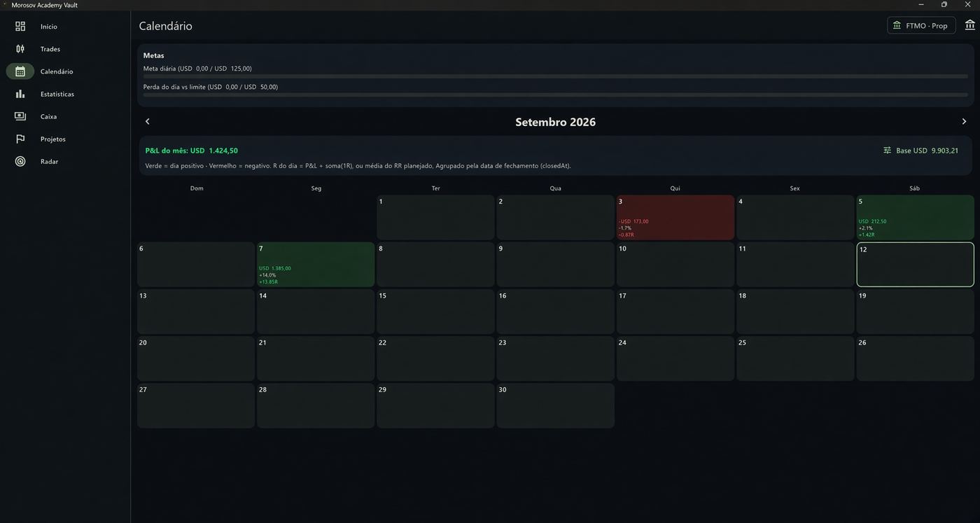Viewport: 980px width, 523px height.
Task: Click the bank icon at top right
Action: (x=969, y=25)
